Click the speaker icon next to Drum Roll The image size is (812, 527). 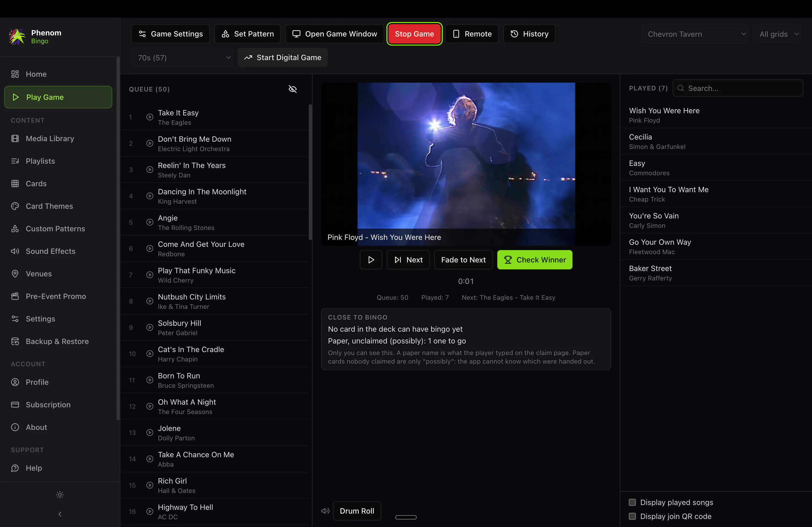point(325,511)
